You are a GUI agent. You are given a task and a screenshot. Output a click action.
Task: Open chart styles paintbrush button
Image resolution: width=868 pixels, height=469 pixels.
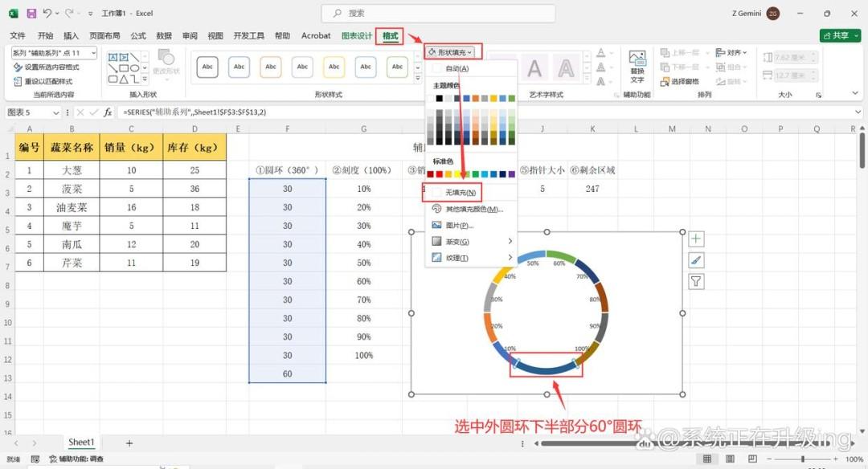[696, 260]
